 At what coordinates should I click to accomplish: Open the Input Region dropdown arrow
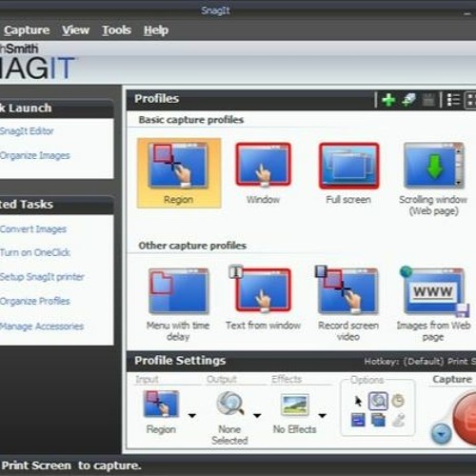click(x=192, y=415)
